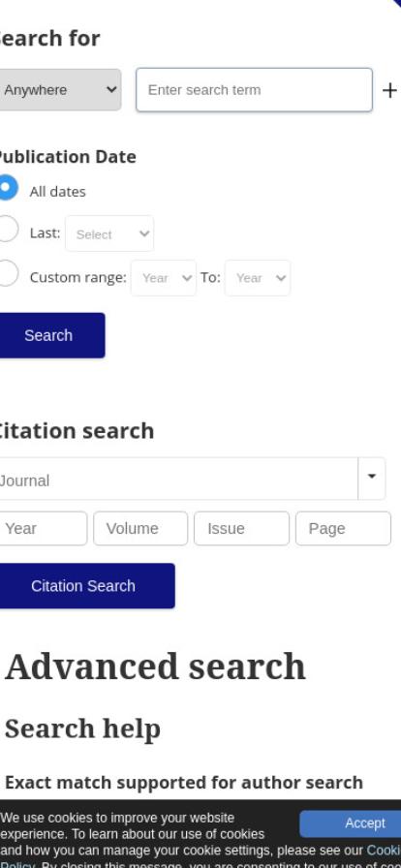Focus the citation Page field
Image resolution: width=401 pixels, height=868 pixels.
pyautogui.click(x=344, y=529)
